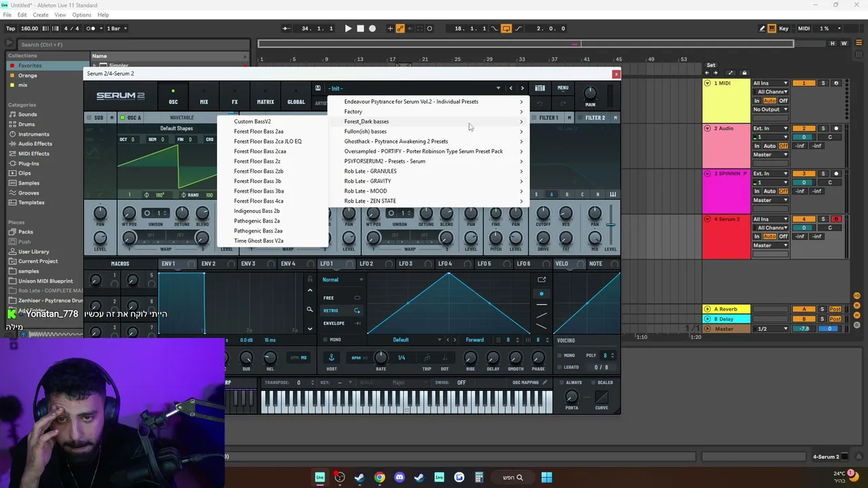Open Discord from the Windows taskbar
The height and width of the screenshot is (488, 868).
pos(399,477)
